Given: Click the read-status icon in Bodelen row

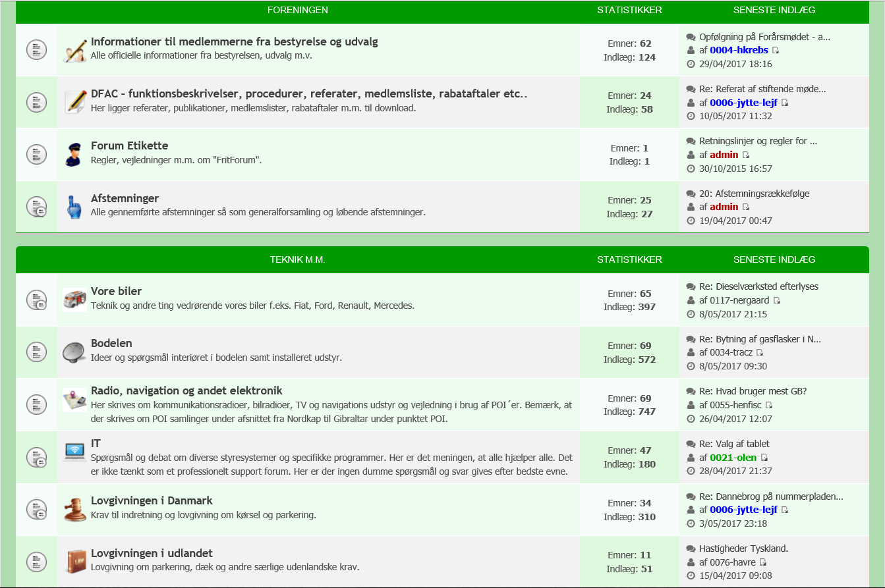Looking at the screenshot, I should click(36, 352).
